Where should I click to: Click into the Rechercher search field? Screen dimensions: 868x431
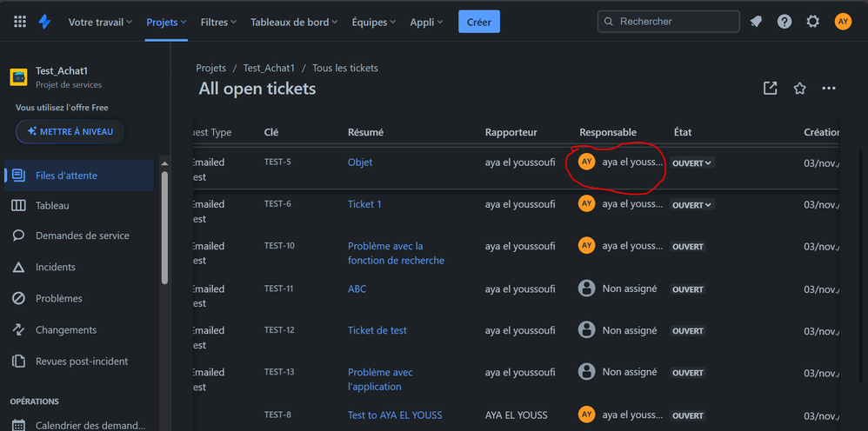point(669,22)
